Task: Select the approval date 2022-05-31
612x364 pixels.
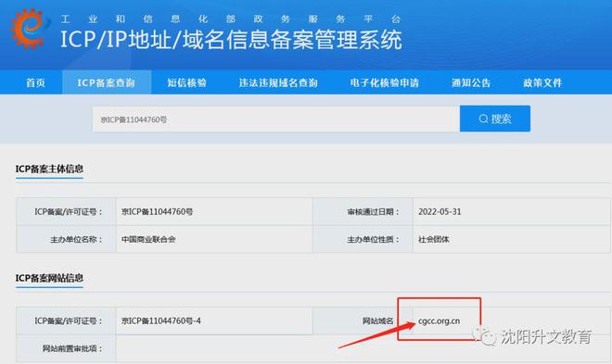Action: coord(440,211)
